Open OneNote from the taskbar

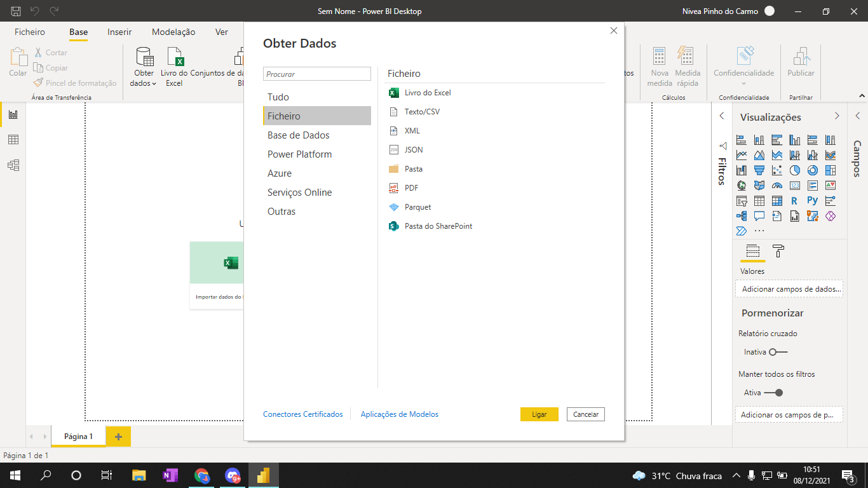(x=170, y=475)
